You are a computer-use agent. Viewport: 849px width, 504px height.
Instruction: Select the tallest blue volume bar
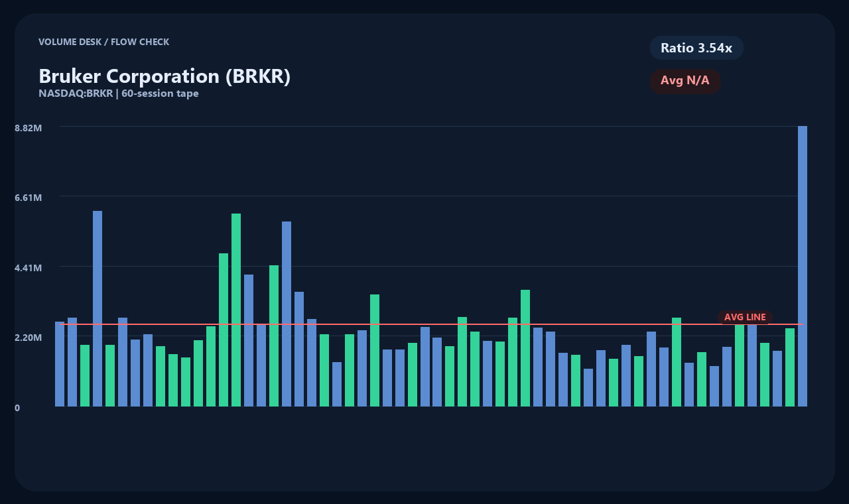coord(803,266)
